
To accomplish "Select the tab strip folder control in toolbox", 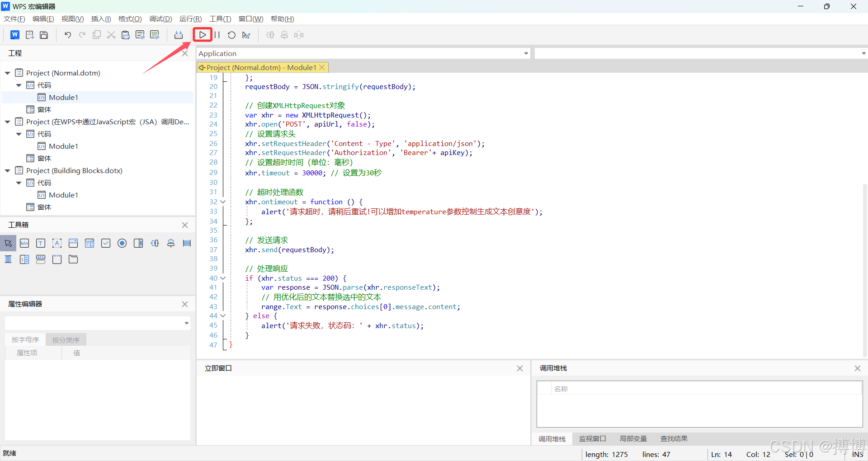I will click(x=73, y=259).
